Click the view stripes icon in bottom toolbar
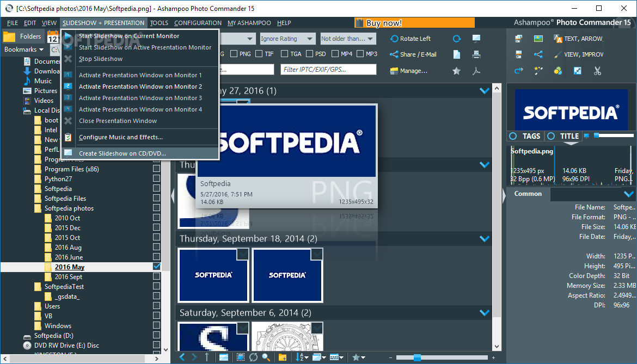 (x=223, y=357)
